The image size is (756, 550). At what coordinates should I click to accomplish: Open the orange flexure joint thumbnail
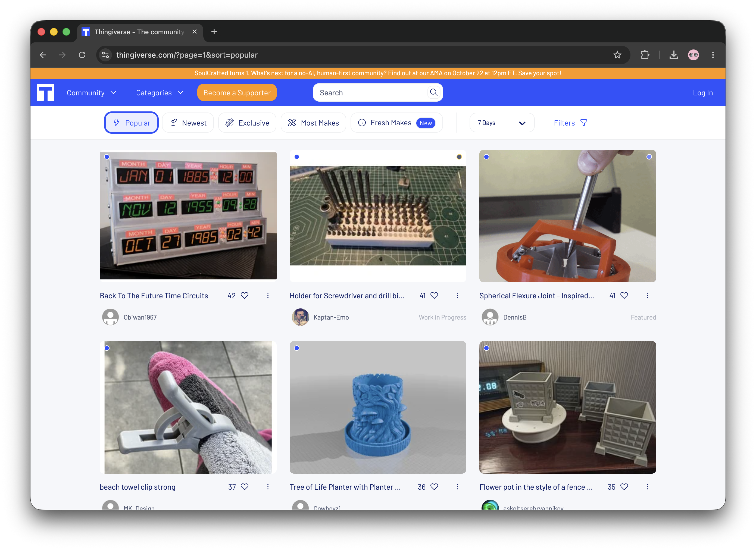click(x=568, y=216)
